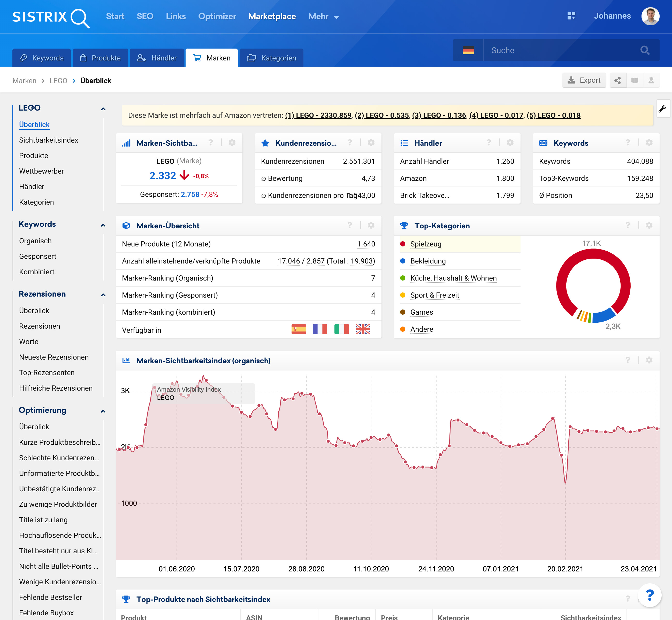Image resolution: width=672 pixels, height=620 pixels.
Task: Open Sichtbarkeitsindex in the sidebar
Action: coord(48,140)
